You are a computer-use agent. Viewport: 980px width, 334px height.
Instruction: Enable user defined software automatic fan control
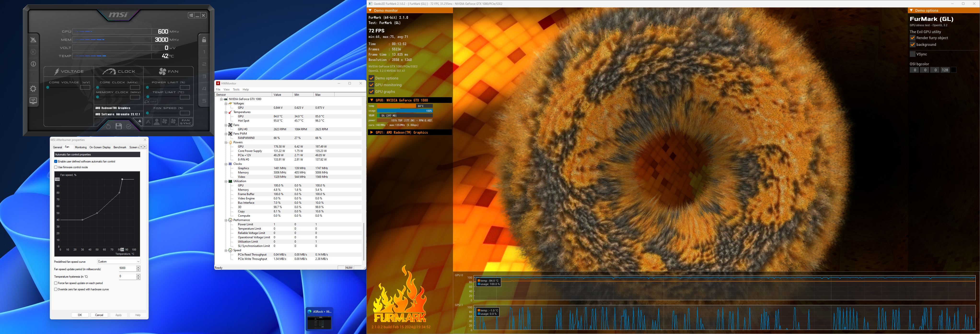coord(56,161)
